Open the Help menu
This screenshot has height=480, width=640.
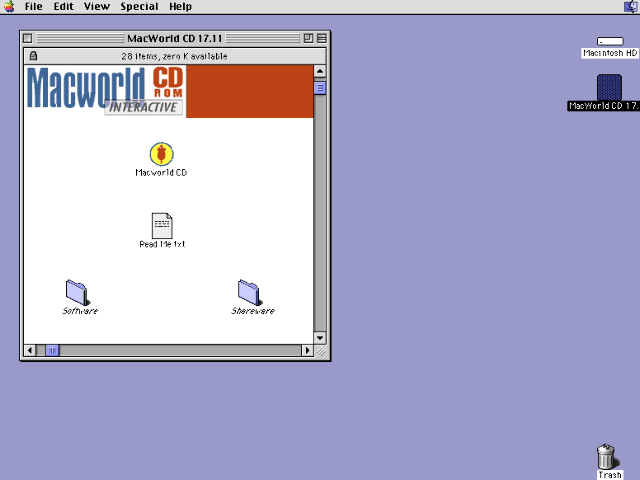click(180, 7)
